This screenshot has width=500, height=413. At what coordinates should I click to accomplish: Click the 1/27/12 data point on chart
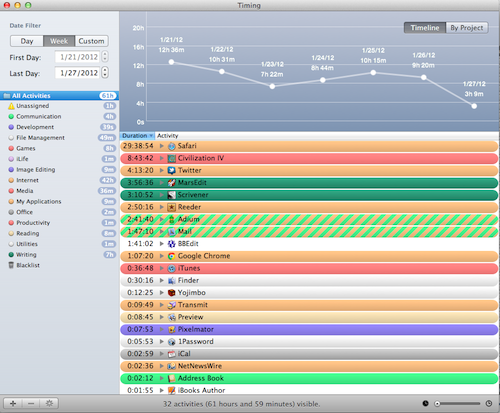(474, 106)
